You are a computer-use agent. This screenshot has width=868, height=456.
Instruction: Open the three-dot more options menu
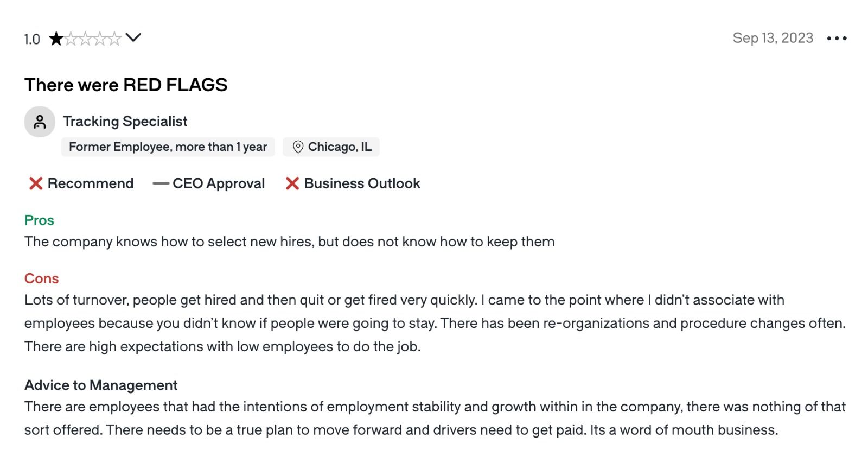[837, 39]
